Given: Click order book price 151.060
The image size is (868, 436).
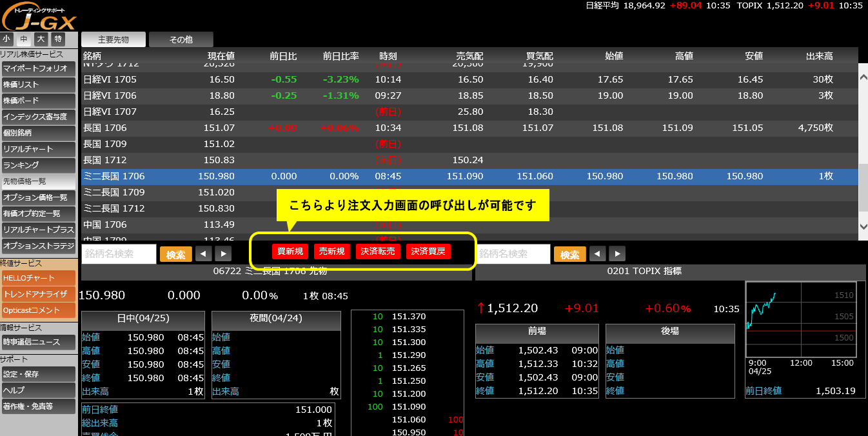Looking at the screenshot, I should click(409, 419).
